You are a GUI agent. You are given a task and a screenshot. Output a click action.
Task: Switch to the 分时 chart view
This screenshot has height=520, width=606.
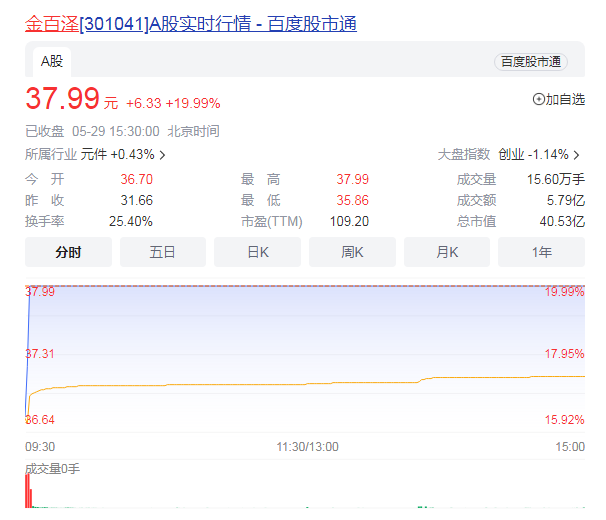pyautogui.click(x=69, y=252)
